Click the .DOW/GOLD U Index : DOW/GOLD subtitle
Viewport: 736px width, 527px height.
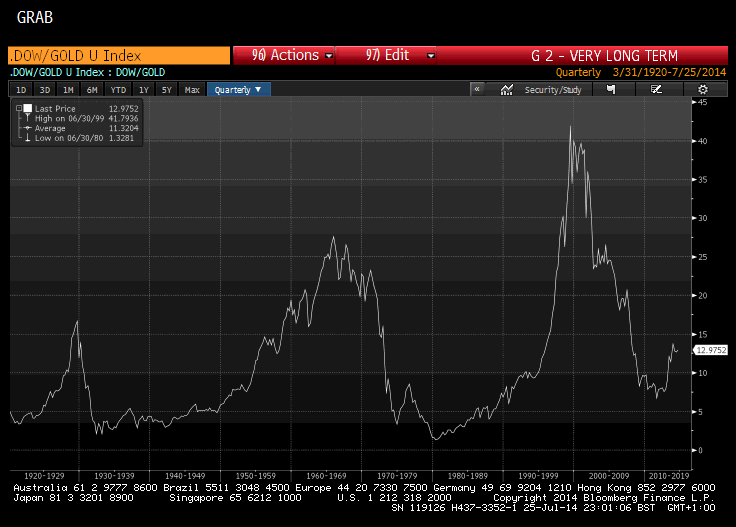[88, 72]
